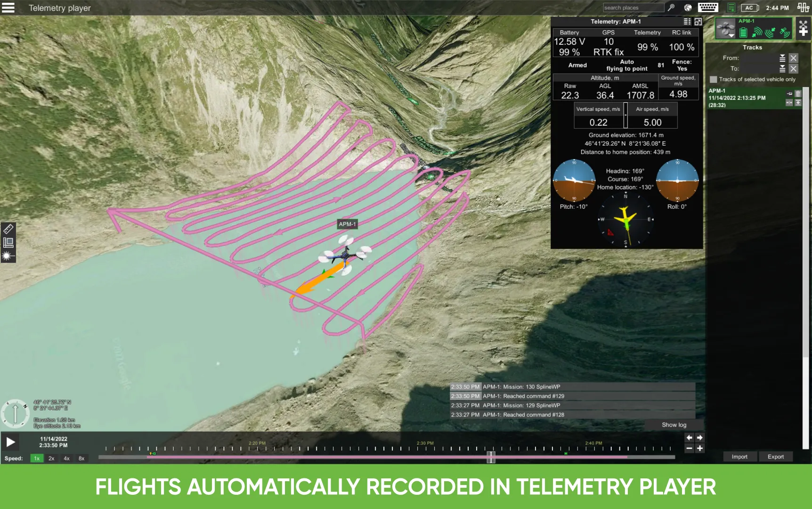Screen dimensions: 812x509
Task: Enable Tracks of selected vehicle only
Action: [x=713, y=80]
